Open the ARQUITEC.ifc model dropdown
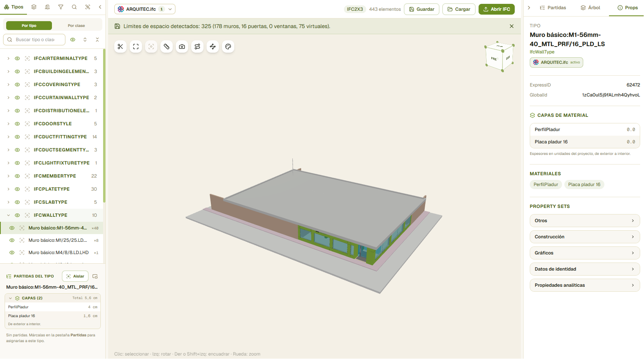This screenshot has height=359, width=644. pyautogui.click(x=145, y=9)
